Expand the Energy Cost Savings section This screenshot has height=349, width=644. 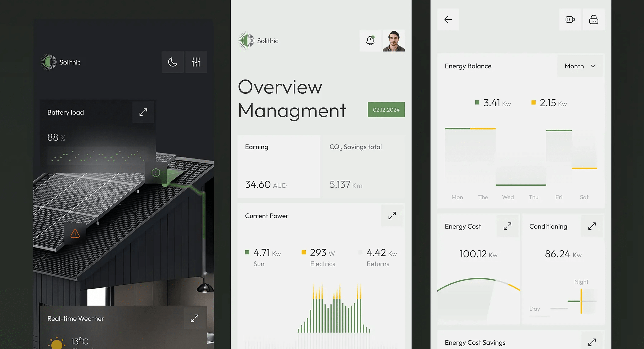click(592, 342)
